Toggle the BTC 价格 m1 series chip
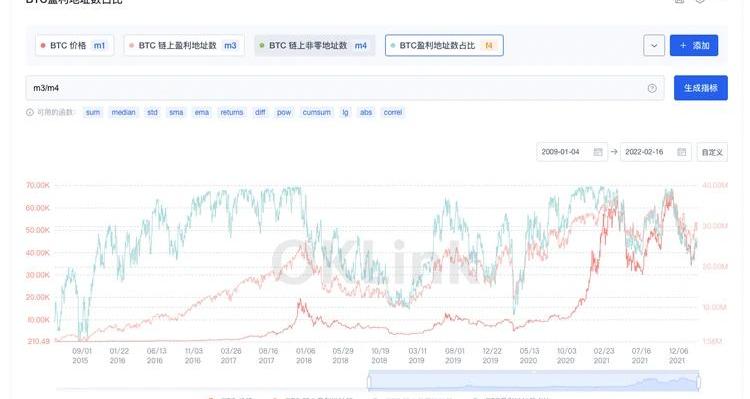 coord(74,45)
